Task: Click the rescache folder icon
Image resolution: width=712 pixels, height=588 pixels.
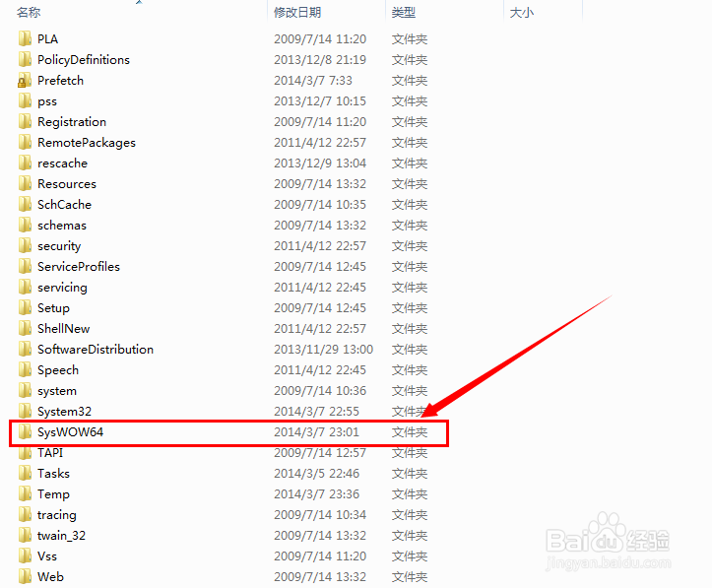Action: click(x=25, y=163)
